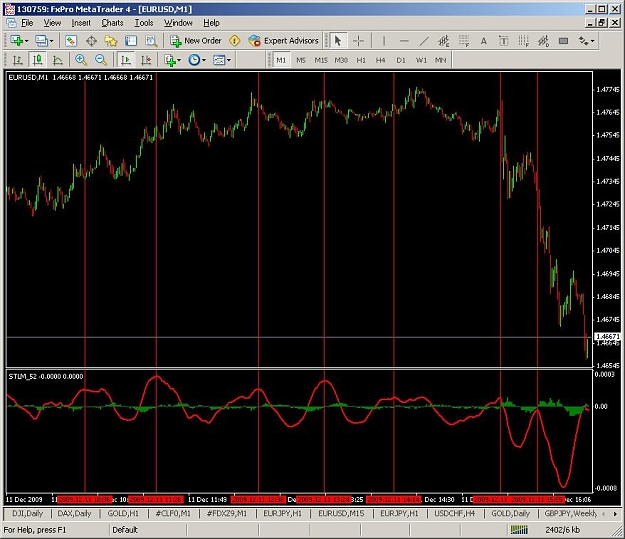Open the View menu
The width and height of the screenshot is (625, 539).
[52, 23]
